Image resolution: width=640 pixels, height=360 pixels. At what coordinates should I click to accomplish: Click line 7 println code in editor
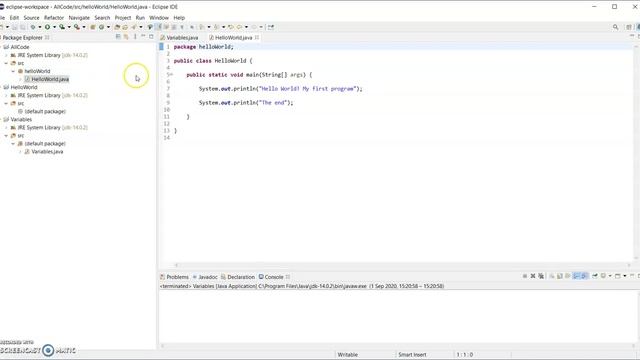click(280, 89)
